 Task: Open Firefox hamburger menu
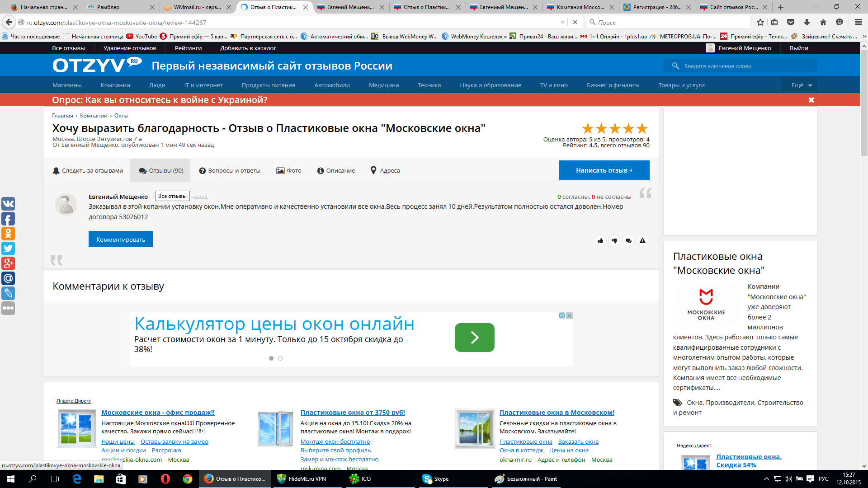click(859, 22)
